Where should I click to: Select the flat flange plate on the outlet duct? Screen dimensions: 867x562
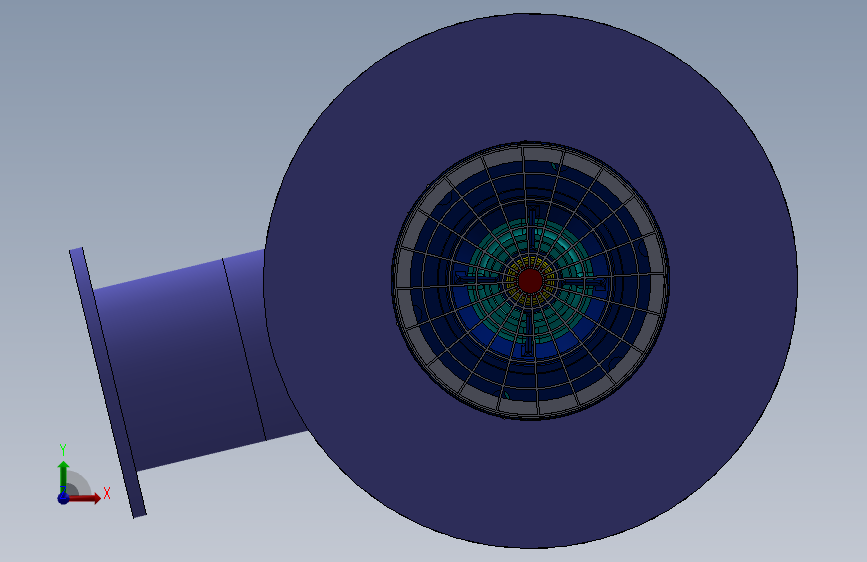click(108, 383)
